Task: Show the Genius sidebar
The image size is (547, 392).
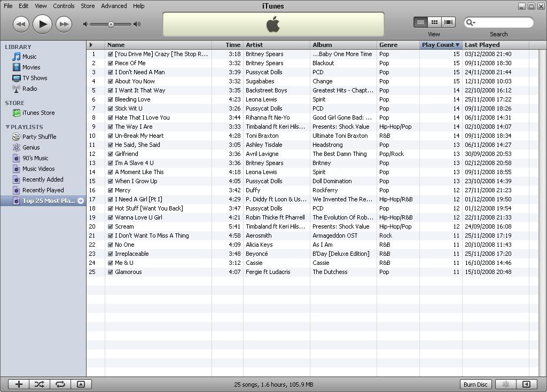Action: [x=526, y=384]
